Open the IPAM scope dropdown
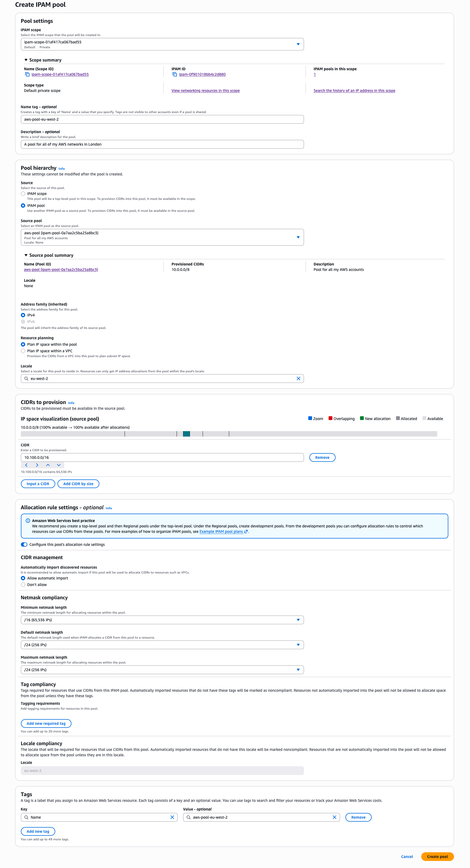The width and height of the screenshot is (470, 868). click(162, 44)
